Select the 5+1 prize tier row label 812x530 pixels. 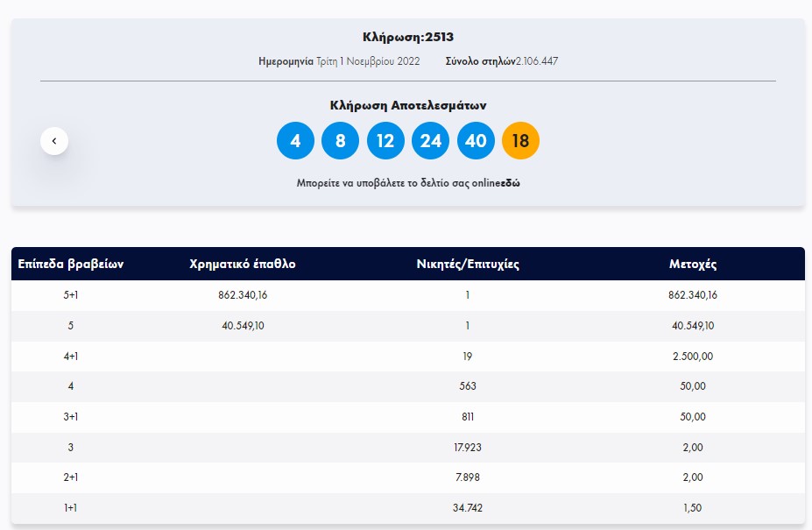pyautogui.click(x=71, y=295)
